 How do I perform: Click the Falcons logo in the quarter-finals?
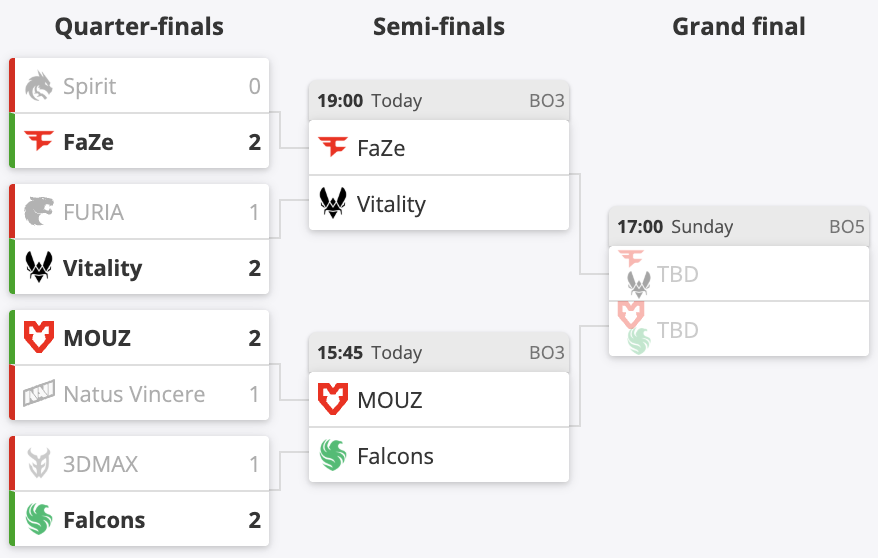pos(39,520)
